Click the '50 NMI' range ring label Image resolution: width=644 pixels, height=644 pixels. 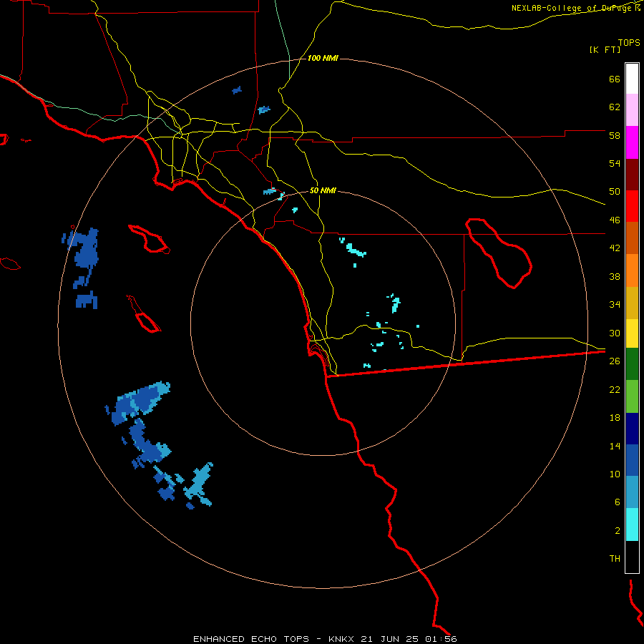(323, 190)
